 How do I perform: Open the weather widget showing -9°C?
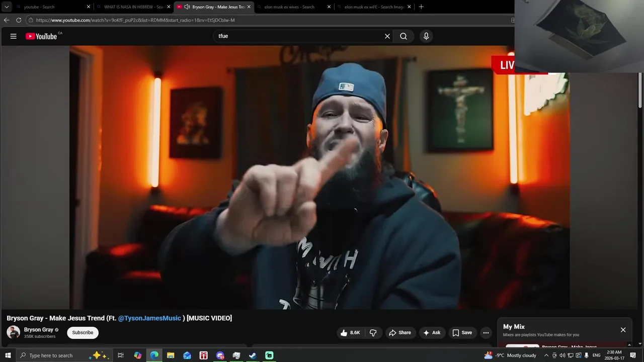pos(510,355)
